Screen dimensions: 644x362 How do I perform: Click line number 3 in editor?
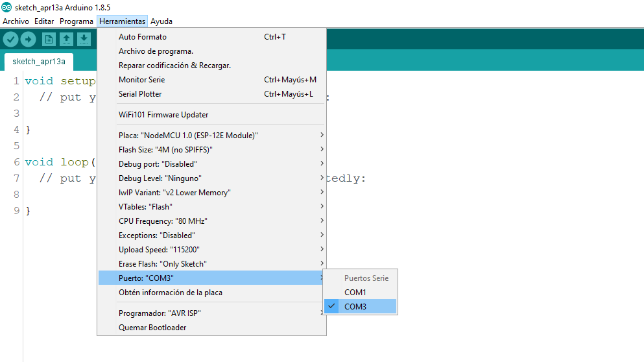16,113
